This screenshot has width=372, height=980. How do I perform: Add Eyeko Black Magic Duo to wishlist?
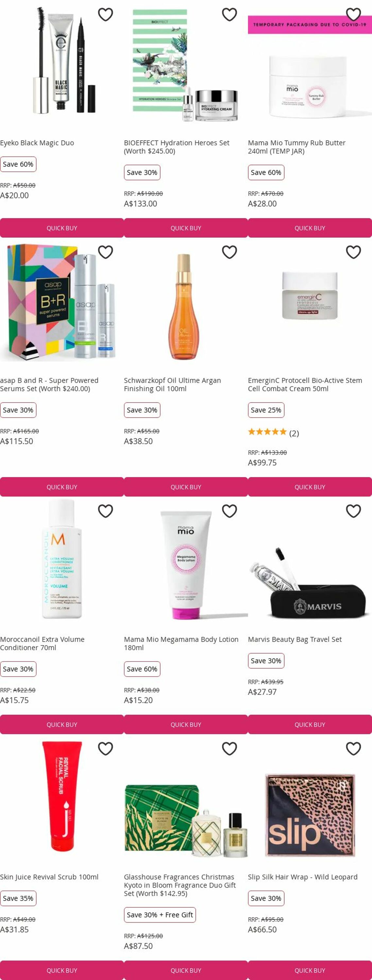tap(106, 14)
